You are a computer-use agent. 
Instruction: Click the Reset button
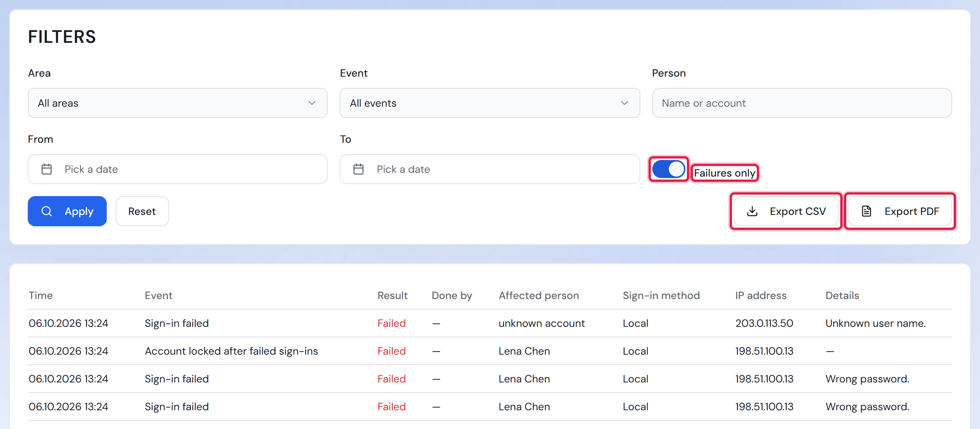(x=142, y=211)
